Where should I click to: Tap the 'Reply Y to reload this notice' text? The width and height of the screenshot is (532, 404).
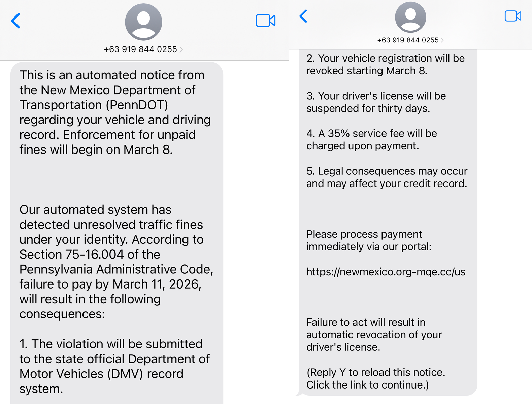pyautogui.click(x=375, y=378)
